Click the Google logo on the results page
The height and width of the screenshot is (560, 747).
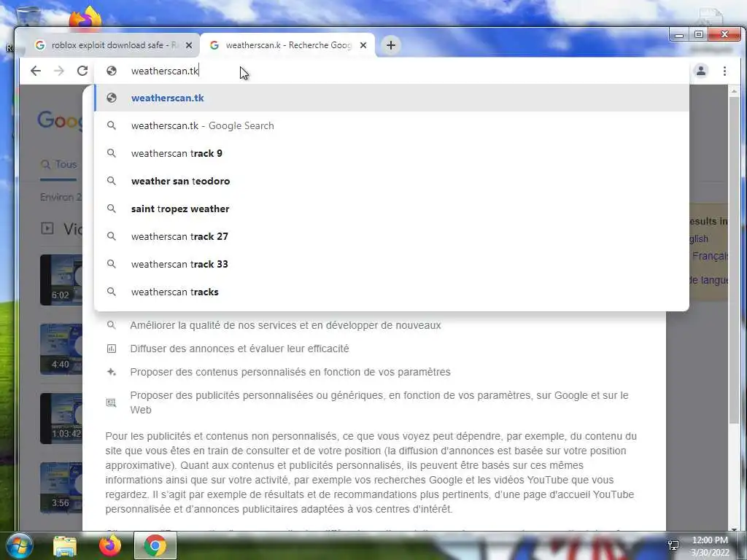coord(60,120)
